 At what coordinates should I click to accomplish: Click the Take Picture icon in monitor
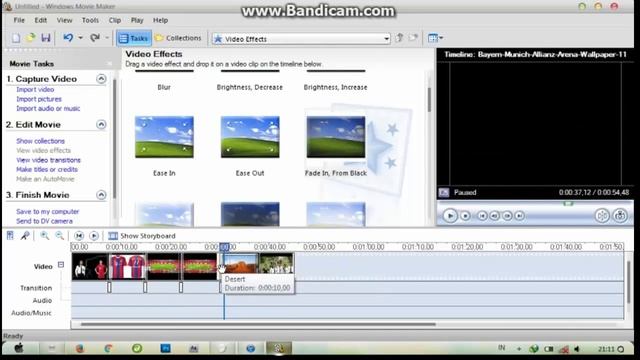tap(620, 216)
